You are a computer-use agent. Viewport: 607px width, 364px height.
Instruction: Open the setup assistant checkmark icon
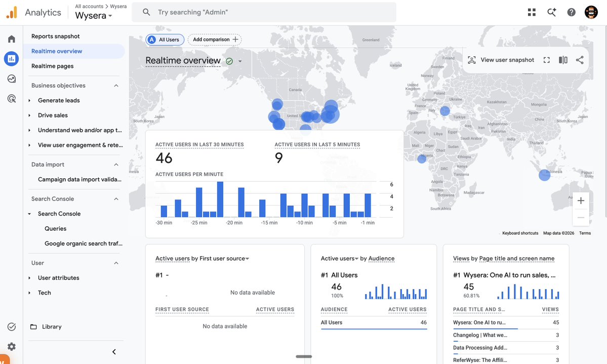[x=12, y=327]
